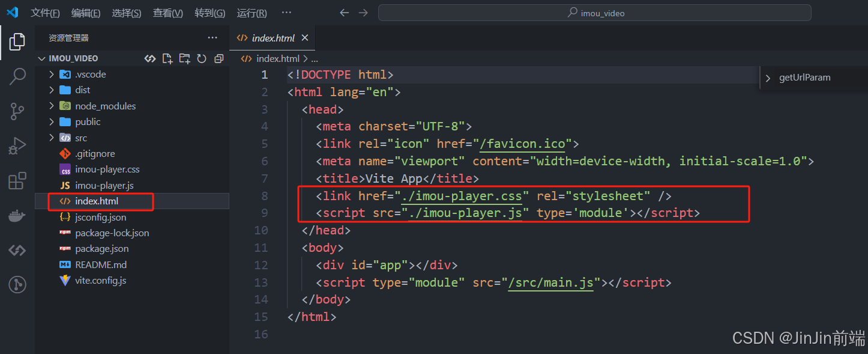
Task: Open the Explorer view in activity bar
Action: click(x=17, y=42)
